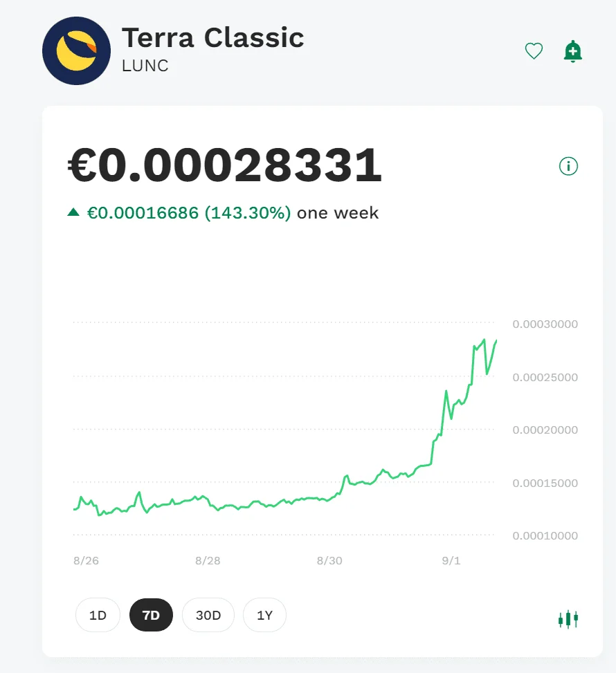Screen dimensions: 616x673
Task: Select the 1Y time range
Action: [264, 615]
